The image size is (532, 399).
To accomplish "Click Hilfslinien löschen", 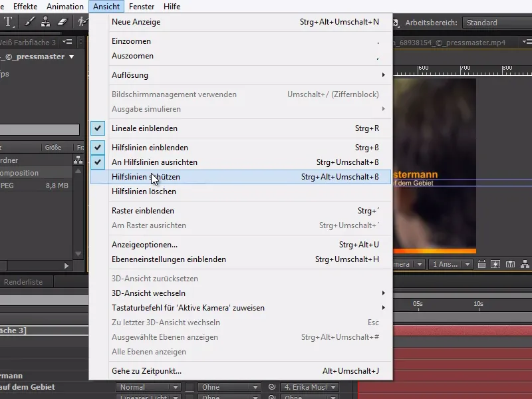I will pyautogui.click(x=140, y=192).
